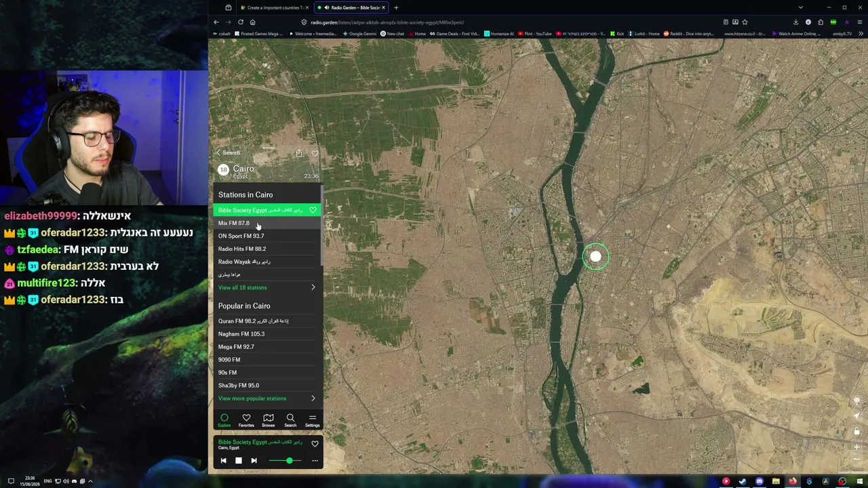Screen dimensions: 868x488
Task: Share the Cairo location
Action: 299,153
